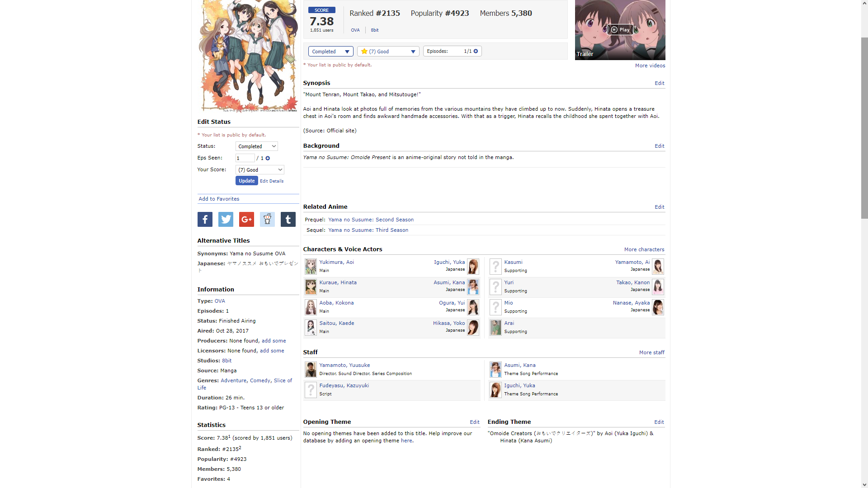Screen dimensions: 868x488
Task: Share on Google Plus icon
Action: 246,220
